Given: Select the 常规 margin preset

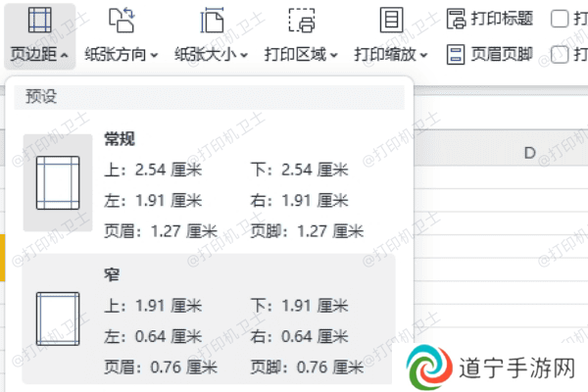Looking at the screenshot, I should pos(209,184).
